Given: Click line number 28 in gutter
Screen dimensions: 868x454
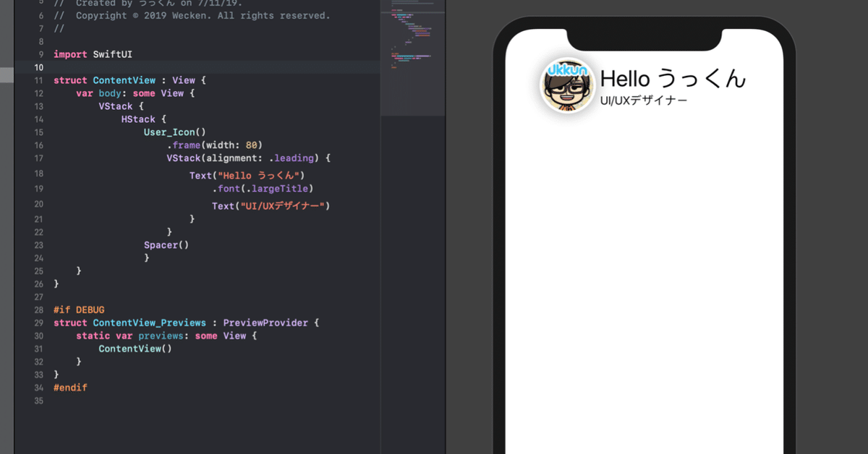Looking at the screenshot, I should coord(38,310).
